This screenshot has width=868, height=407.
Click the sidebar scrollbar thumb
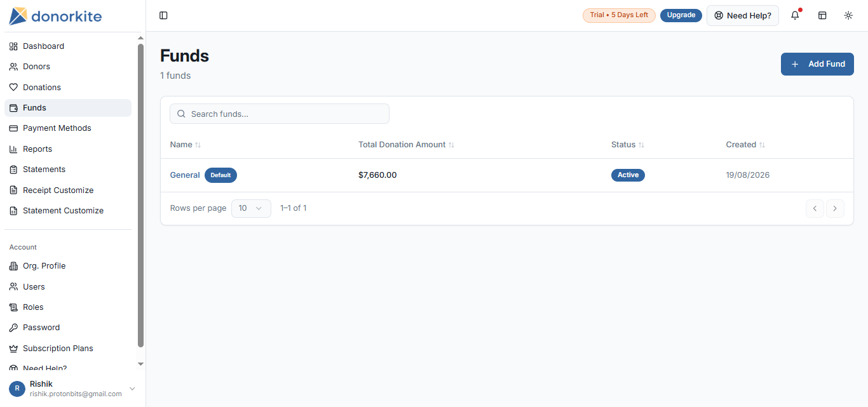140,196
